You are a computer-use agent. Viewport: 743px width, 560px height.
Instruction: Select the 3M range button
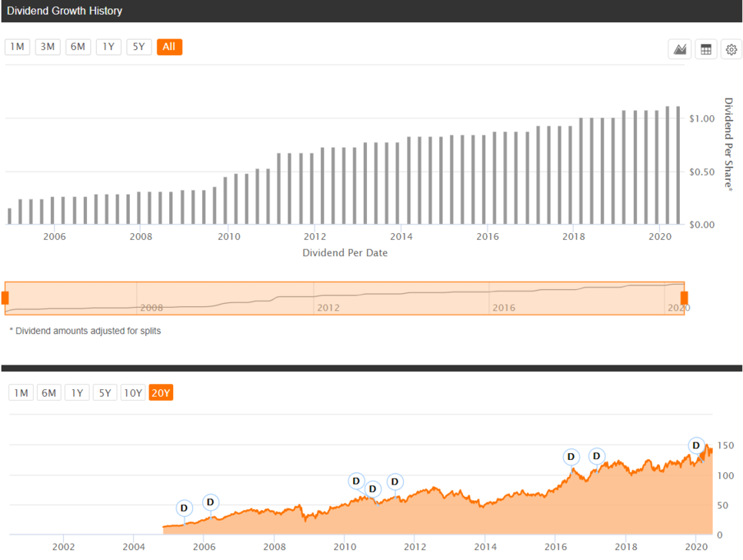click(x=48, y=47)
